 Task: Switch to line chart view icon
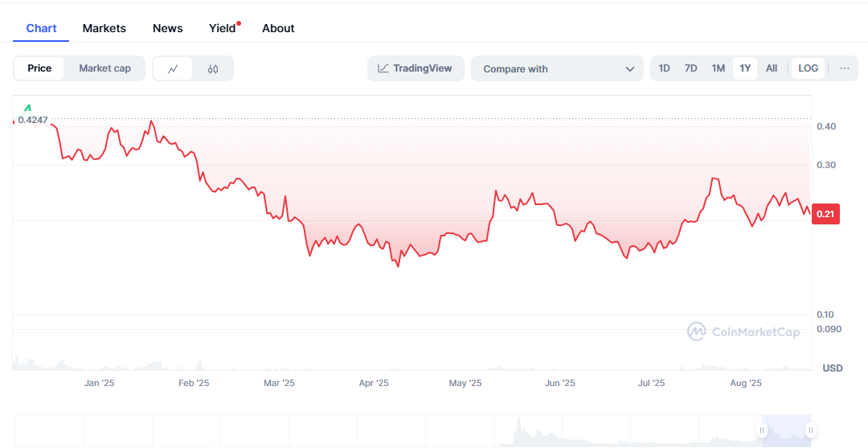click(x=173, y=68)
